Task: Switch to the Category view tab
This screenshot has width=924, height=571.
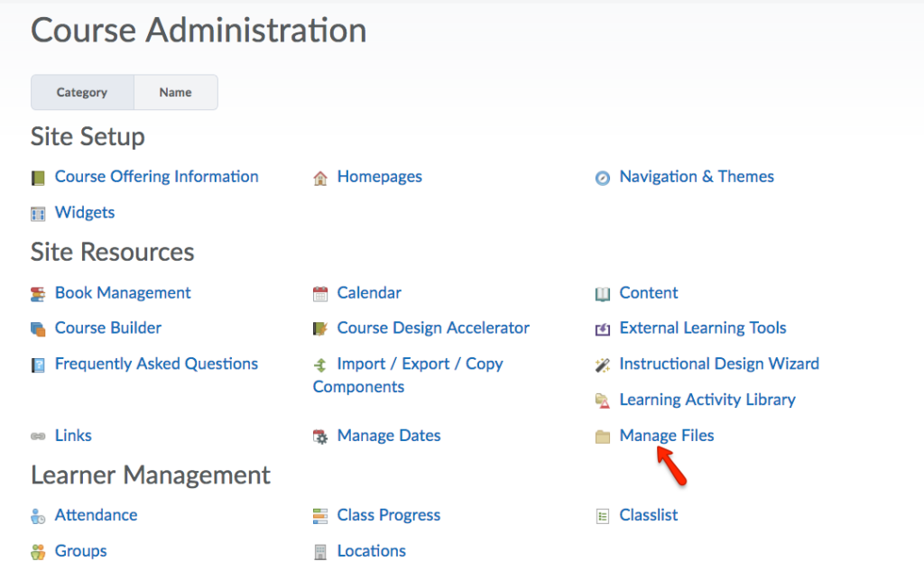Action: (82, 92)
